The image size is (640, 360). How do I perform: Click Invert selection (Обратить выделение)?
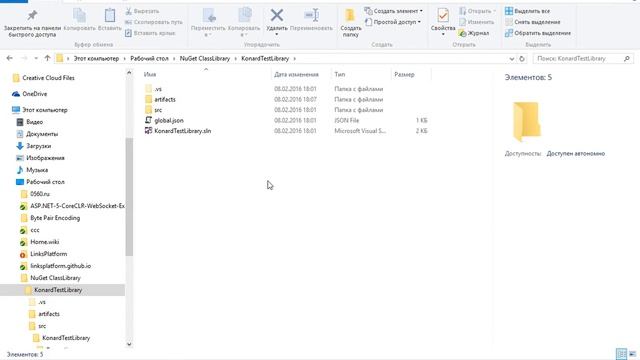pyautogui.click(x=538, y=33)
